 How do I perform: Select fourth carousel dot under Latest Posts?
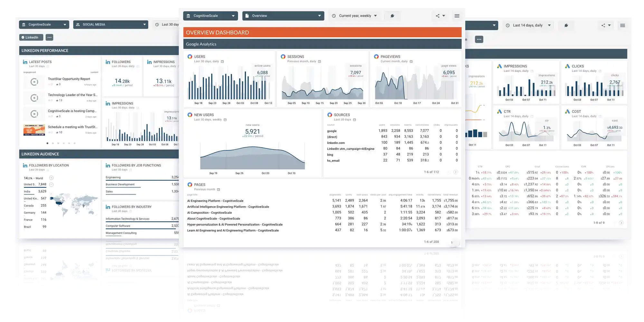(64, 143)
